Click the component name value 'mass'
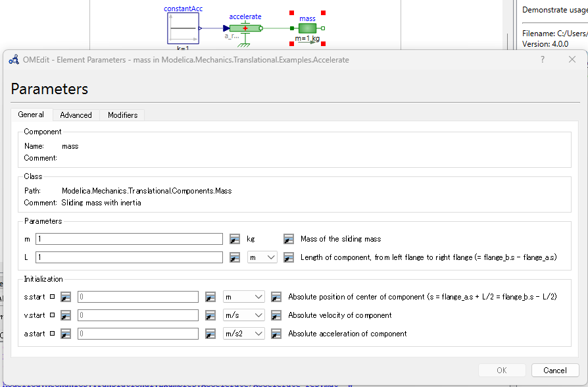This screenshot has height=387, width=588. click(x=70, y=146)
